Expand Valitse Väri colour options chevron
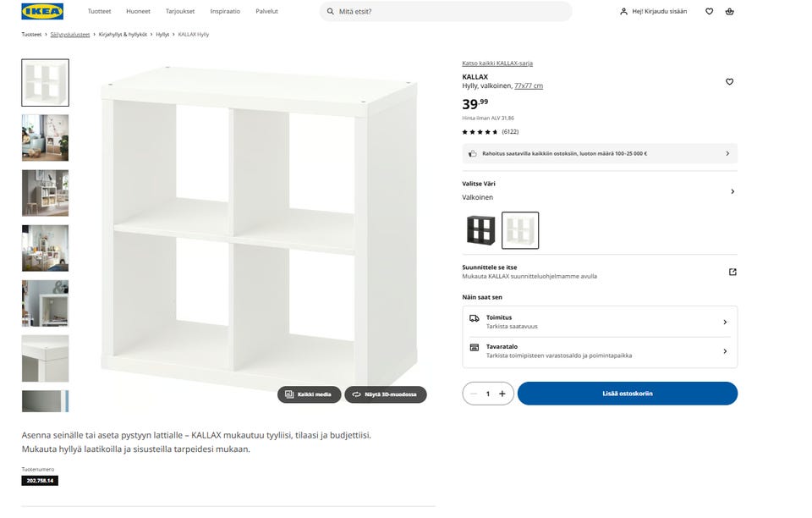 [x=732, y=191]
